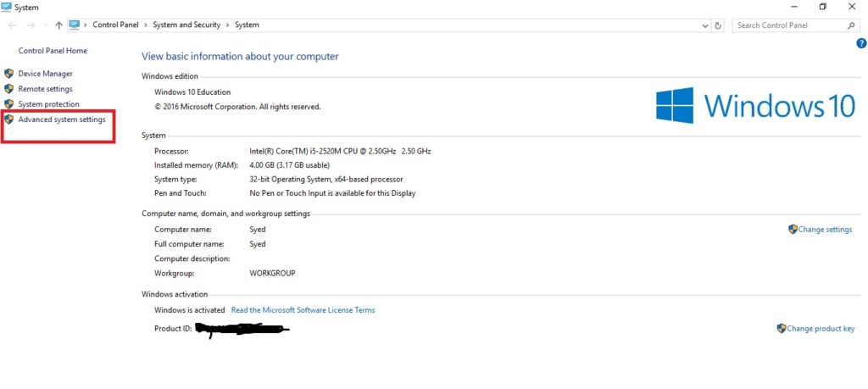The width and height of the screenshot is (868, 389).
Task: Click 'No Pen or Touch Input' value
Action: pos(332,193)
